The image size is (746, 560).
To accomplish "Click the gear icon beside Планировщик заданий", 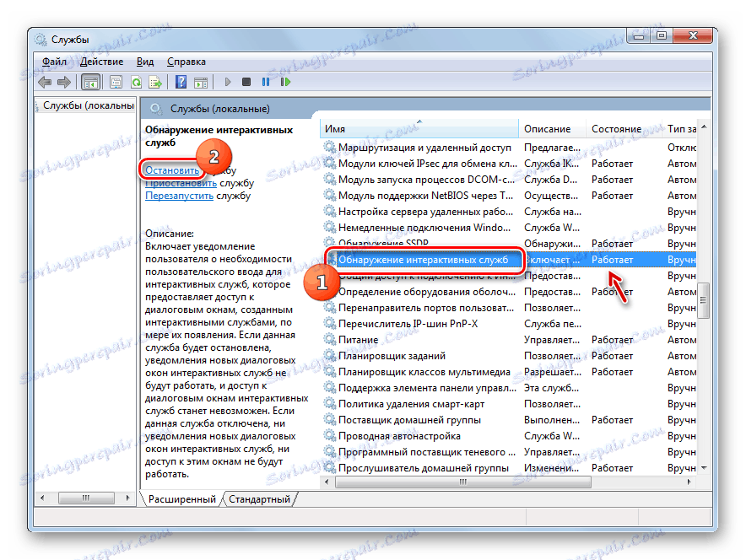I will [330, 356].
